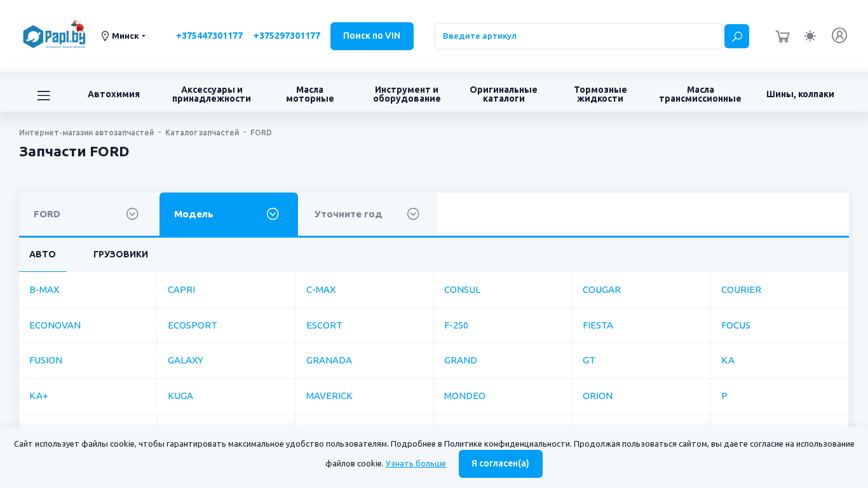The image size is (868, 488).
Task: Select the COURIER model
Action: (741, 290)
